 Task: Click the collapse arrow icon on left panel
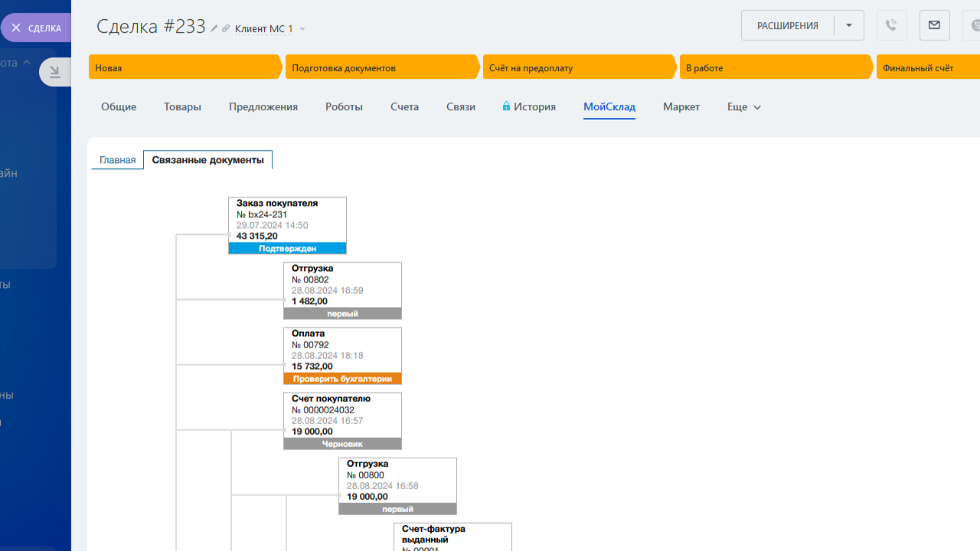(x=54, y=72)
